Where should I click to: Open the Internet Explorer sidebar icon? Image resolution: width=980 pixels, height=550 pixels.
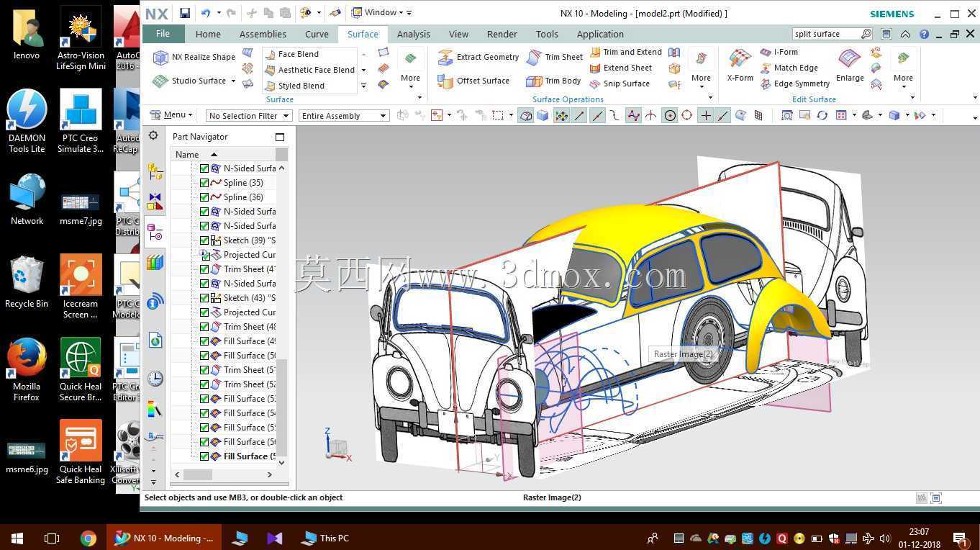pos(155,340)
